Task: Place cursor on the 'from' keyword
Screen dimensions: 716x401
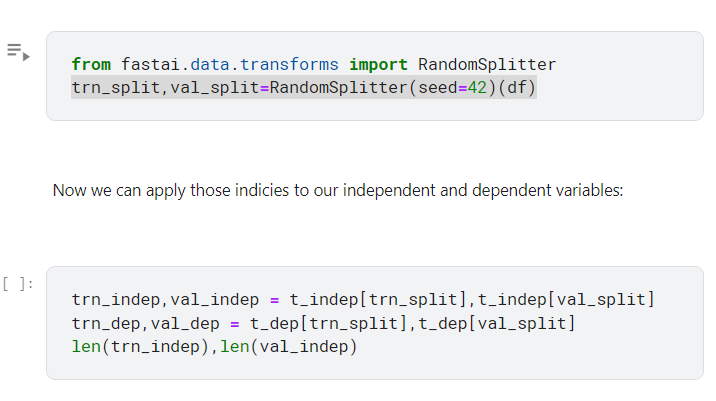Action: coord(91,64)
